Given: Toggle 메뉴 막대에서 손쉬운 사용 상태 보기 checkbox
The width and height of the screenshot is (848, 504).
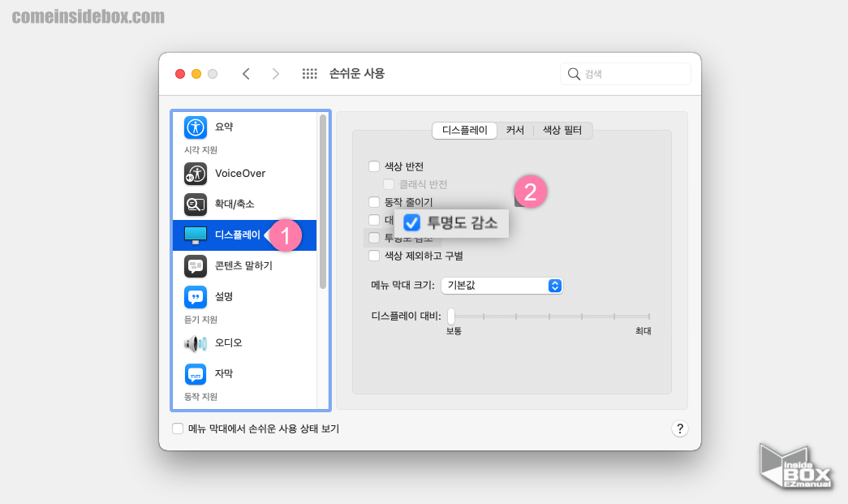Looking at the screenshot, I should point(178,429).
